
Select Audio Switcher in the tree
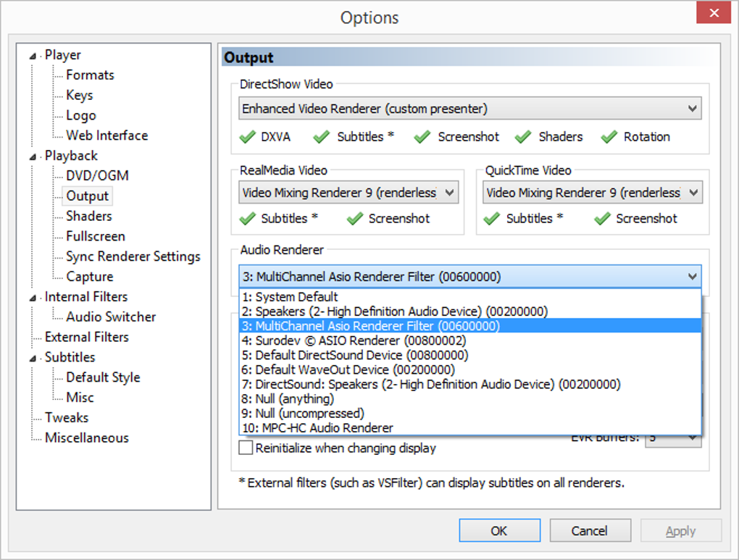click(x=111, y=317)
